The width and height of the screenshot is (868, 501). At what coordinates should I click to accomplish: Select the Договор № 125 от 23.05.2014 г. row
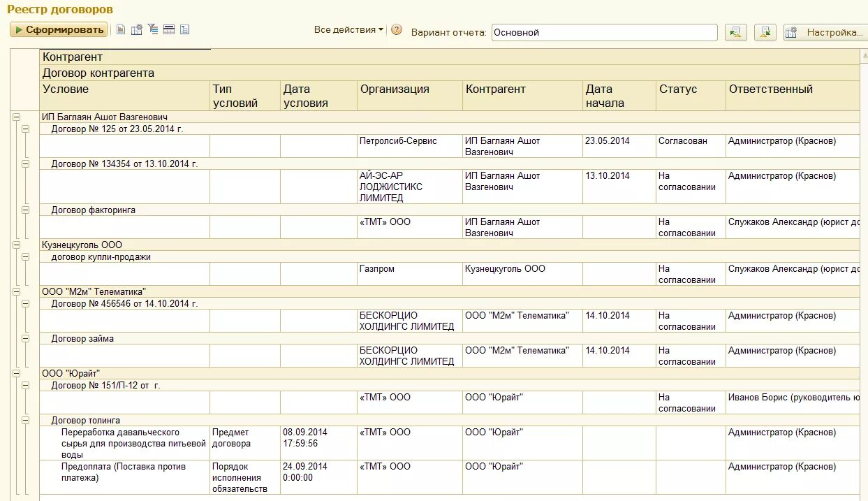tap(450, 129)
